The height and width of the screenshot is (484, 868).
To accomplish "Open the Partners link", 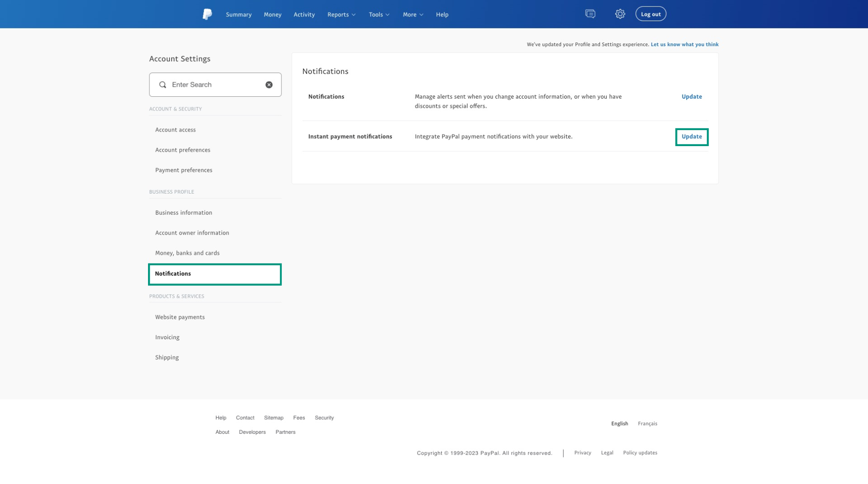I will pyautogui.click(x=286, y=432).
